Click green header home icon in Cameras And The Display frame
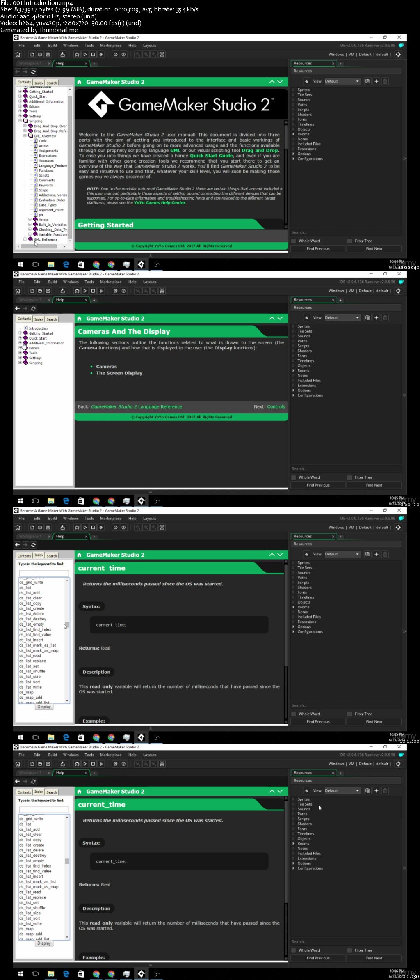Viewport: 420px width, 980px height. (x=80, y=319)
